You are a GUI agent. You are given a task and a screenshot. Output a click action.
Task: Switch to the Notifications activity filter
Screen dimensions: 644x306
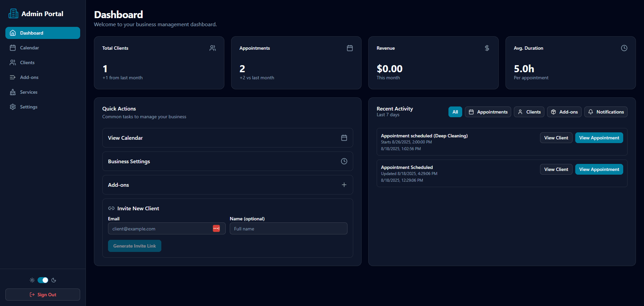pos(606,112)
